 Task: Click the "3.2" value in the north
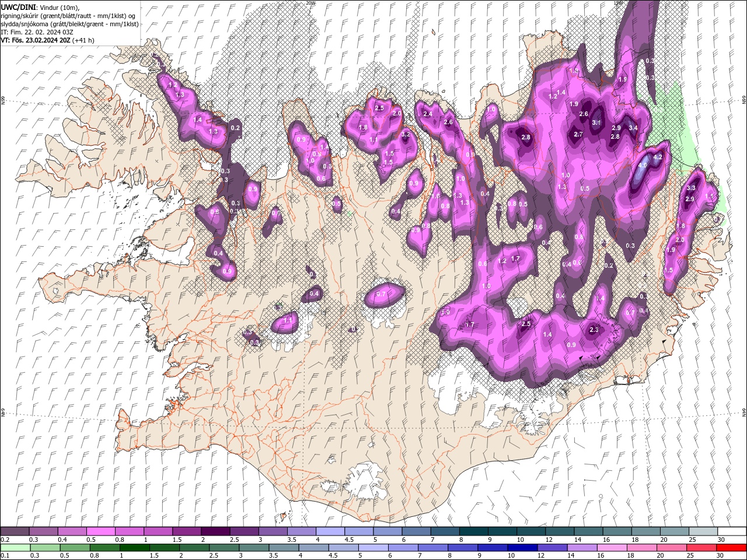pyautogui.click(x=406, y=135)
